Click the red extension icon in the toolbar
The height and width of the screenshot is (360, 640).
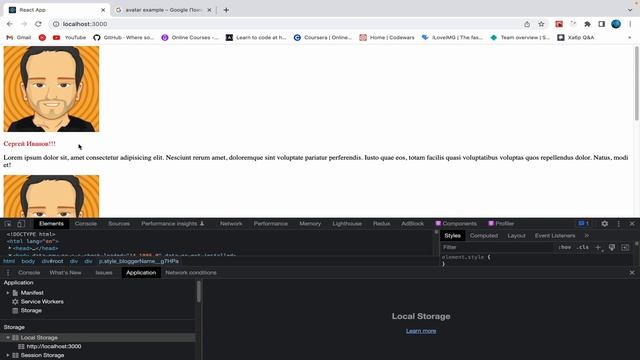coord(559,24)
